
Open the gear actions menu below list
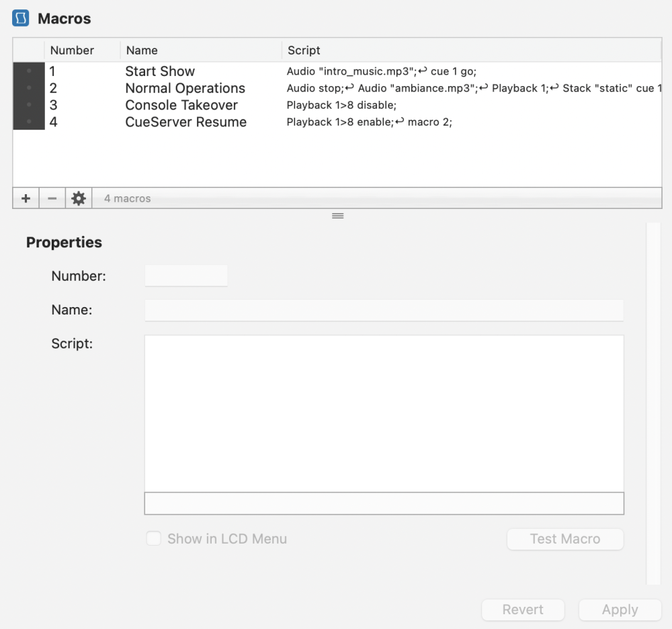pyautogui.click(x=79, y=198)
